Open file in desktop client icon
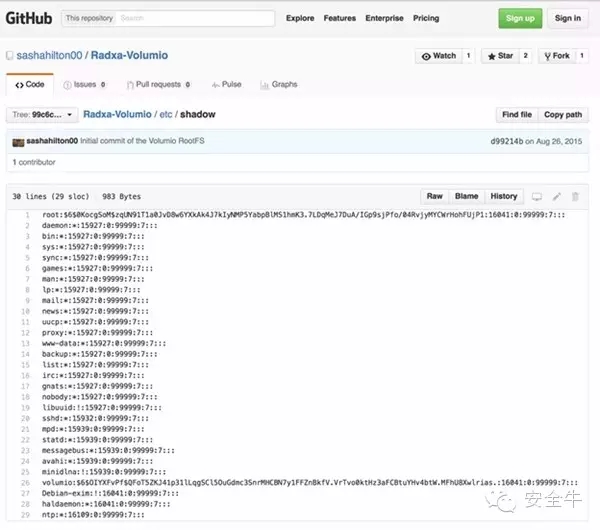Image resolution: width=600 pixels, height=530 pixels. [x=536, y=196]
